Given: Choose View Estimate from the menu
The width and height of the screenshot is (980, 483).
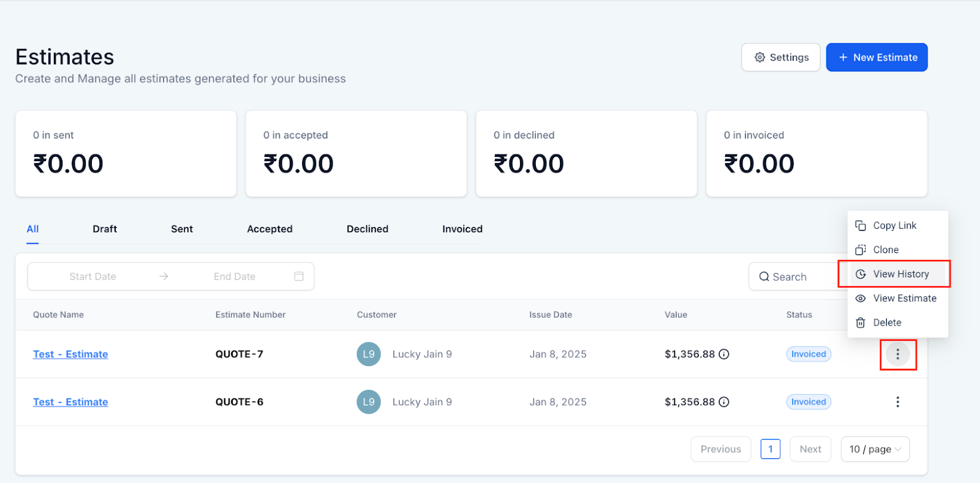Looking at the screenshot, I should pyautogui.click(x=904, y=299).
